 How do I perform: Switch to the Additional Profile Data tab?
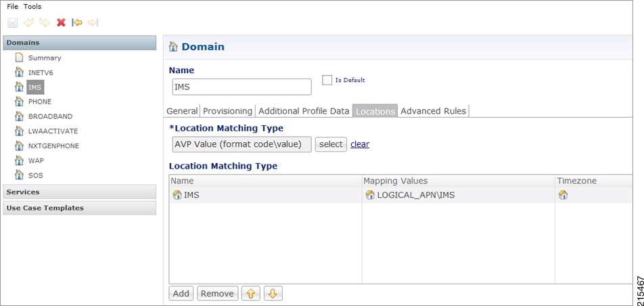304,111
